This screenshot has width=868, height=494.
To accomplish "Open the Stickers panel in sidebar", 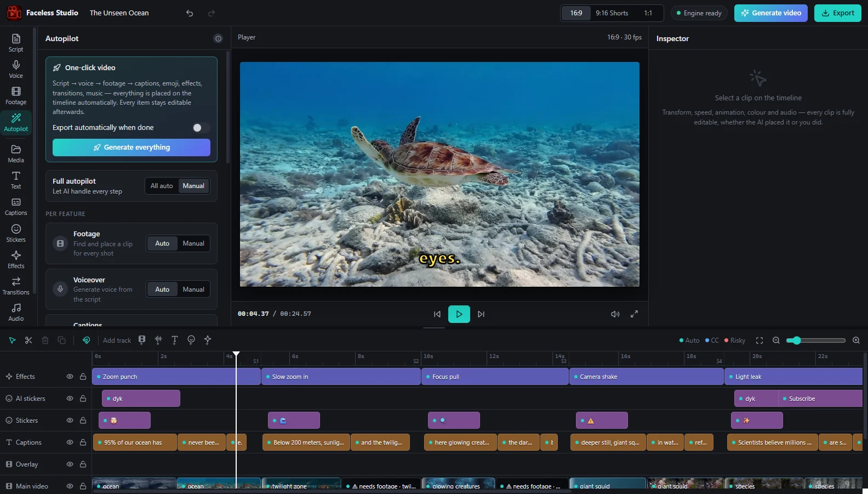I will click(16, 233).
